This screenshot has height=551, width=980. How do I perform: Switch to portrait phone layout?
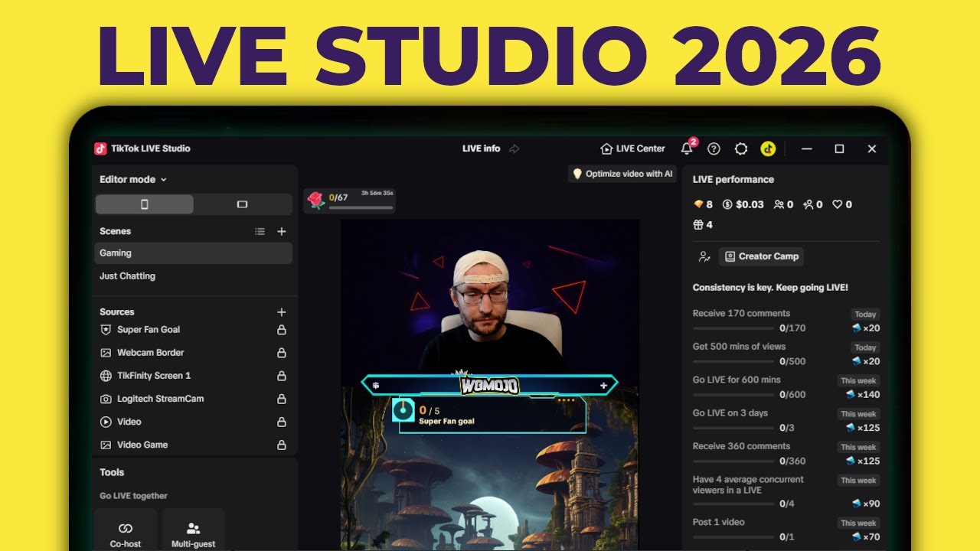(x=145, y=204)
